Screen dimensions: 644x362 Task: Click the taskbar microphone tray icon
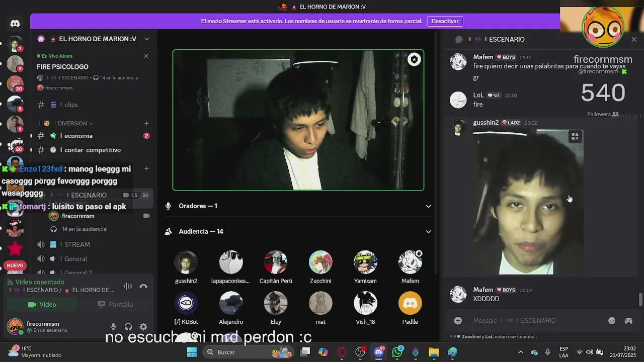tap(547, 352)
